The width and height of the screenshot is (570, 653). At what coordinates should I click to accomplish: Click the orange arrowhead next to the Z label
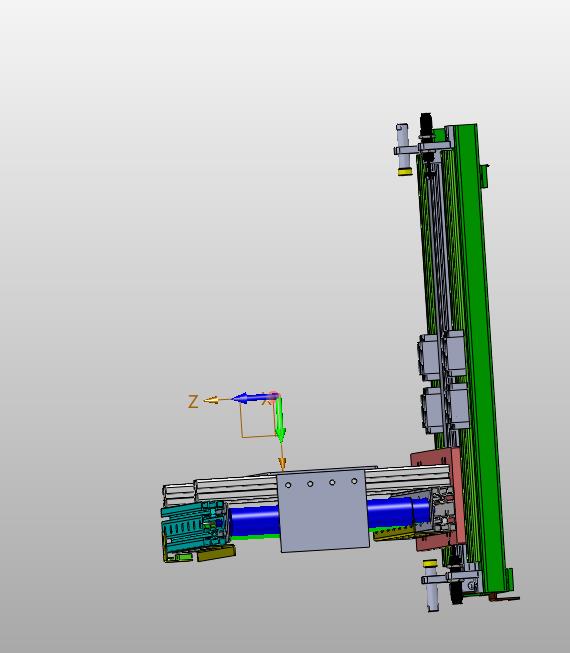pos(212,400)
